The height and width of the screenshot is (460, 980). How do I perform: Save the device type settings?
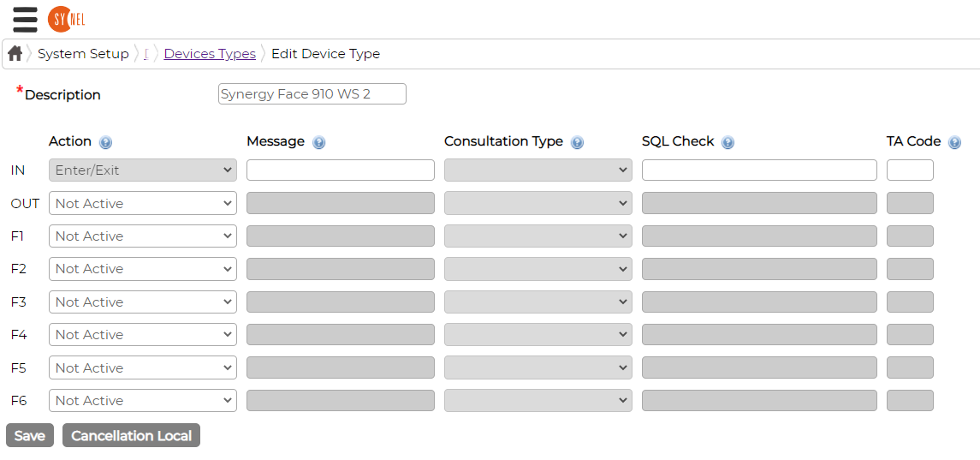(x=30, y=436)
